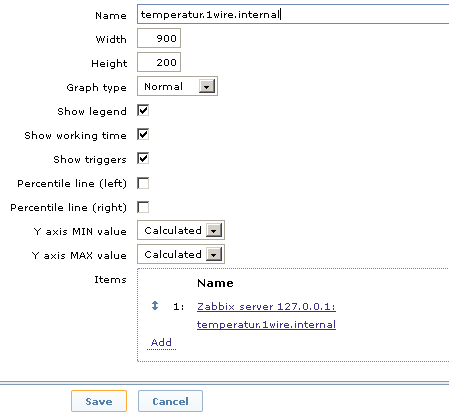
Task: Click the Graph type dropdown arrow
Action: 207,86
